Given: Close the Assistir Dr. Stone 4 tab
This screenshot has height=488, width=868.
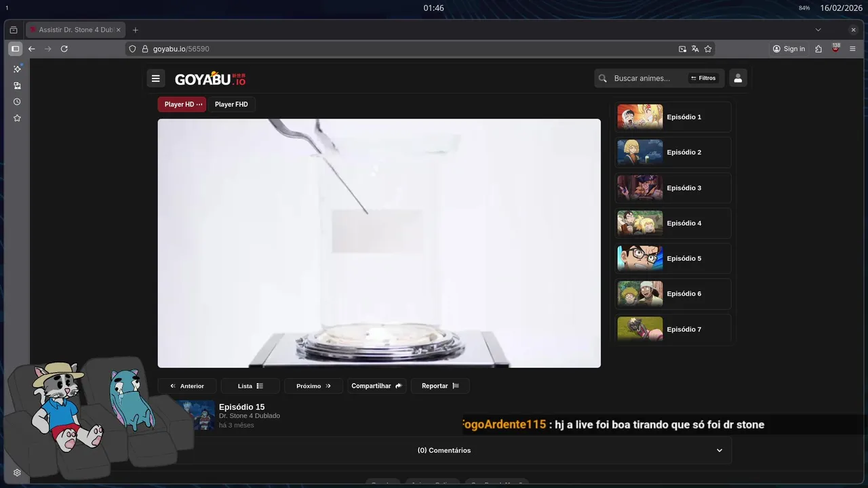Looking at the screenshot, I should point(118,30).
